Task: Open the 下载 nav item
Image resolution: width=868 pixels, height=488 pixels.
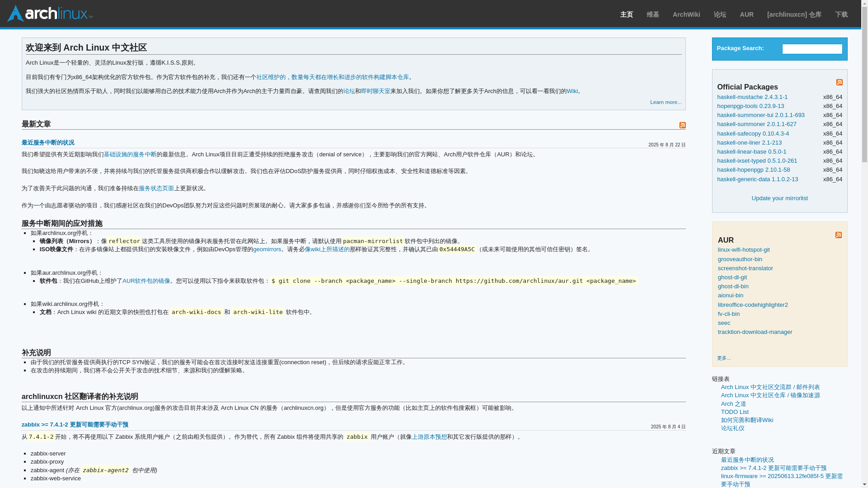Action: (841, 14)
